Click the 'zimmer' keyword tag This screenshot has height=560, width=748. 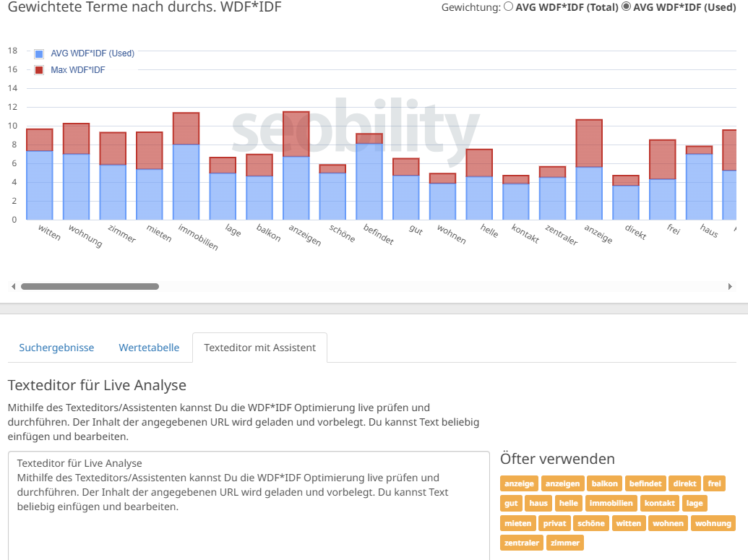point(565,543)
